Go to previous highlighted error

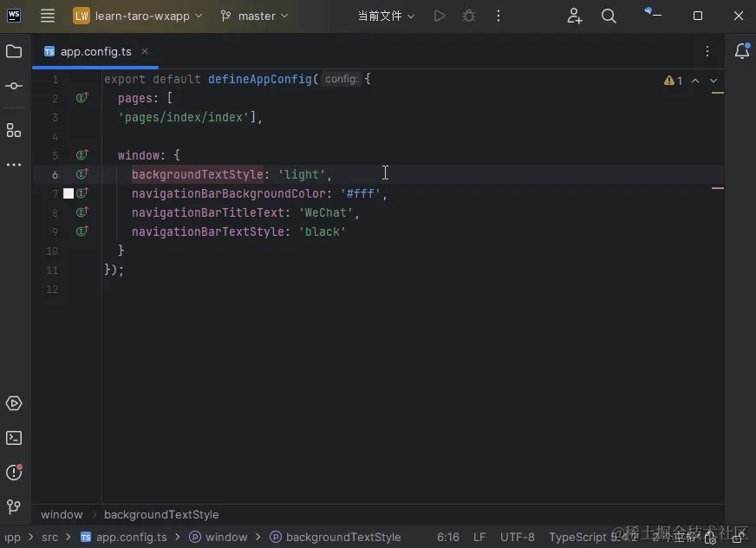(x=695, y=81)
